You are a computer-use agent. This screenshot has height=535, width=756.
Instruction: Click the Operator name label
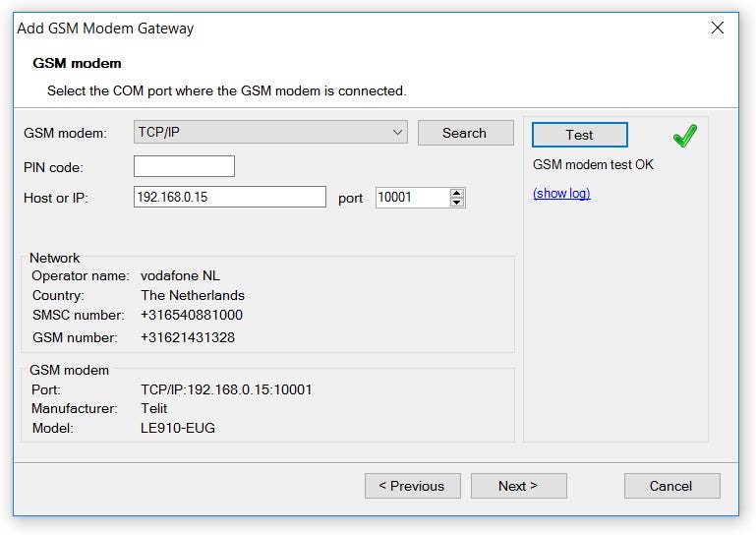tap(81, 276)
